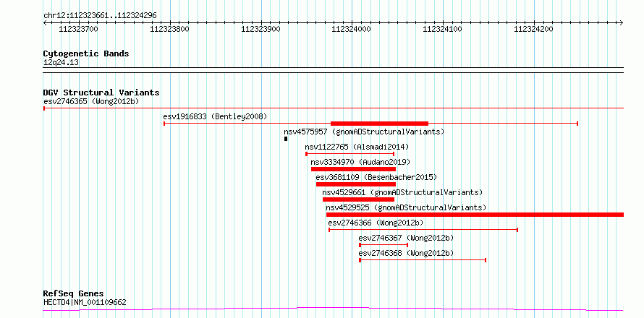Select the esv2746368 red interval line

(423, 260)
